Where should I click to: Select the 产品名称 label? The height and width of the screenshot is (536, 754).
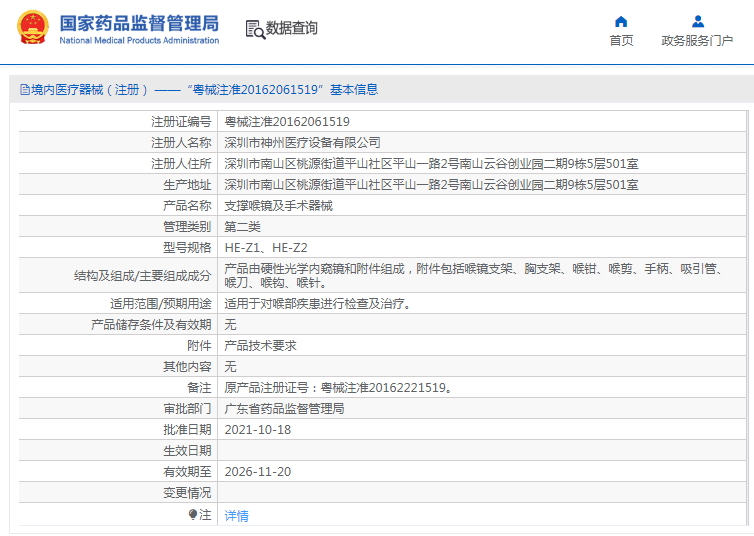[187, 206]
